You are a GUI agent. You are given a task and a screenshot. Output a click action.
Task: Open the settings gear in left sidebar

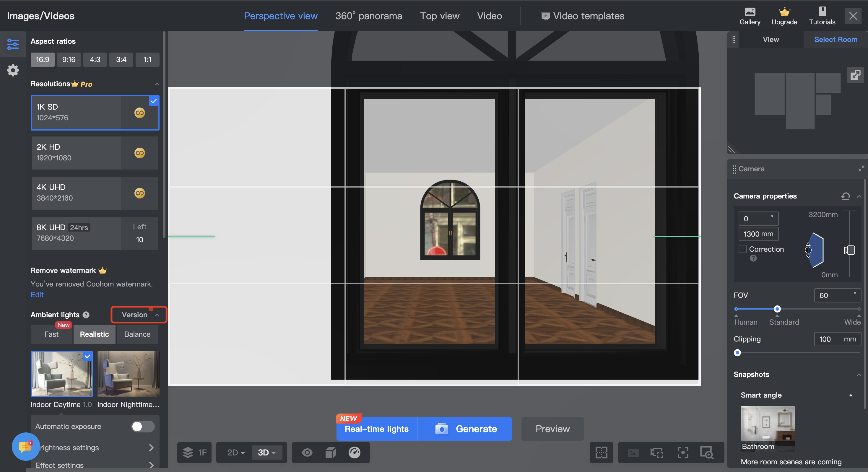13,70
